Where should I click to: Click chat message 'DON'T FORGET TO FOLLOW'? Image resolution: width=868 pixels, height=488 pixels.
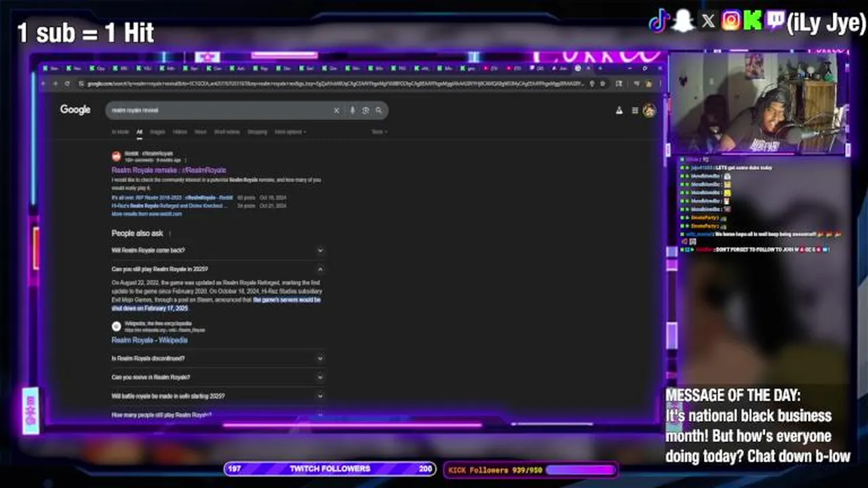pos(771,249)
